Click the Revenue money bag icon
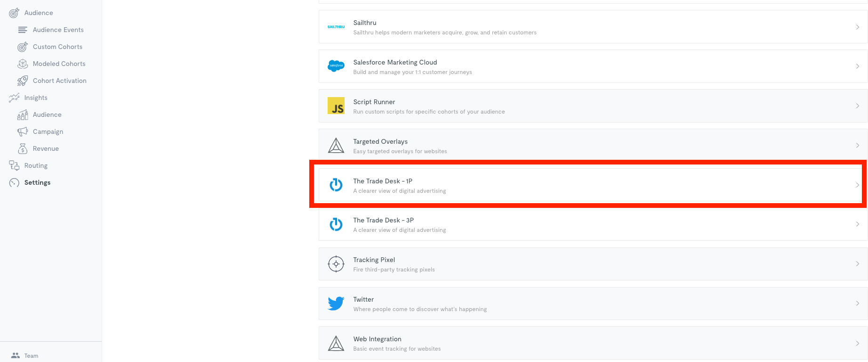 pos(23,148)
